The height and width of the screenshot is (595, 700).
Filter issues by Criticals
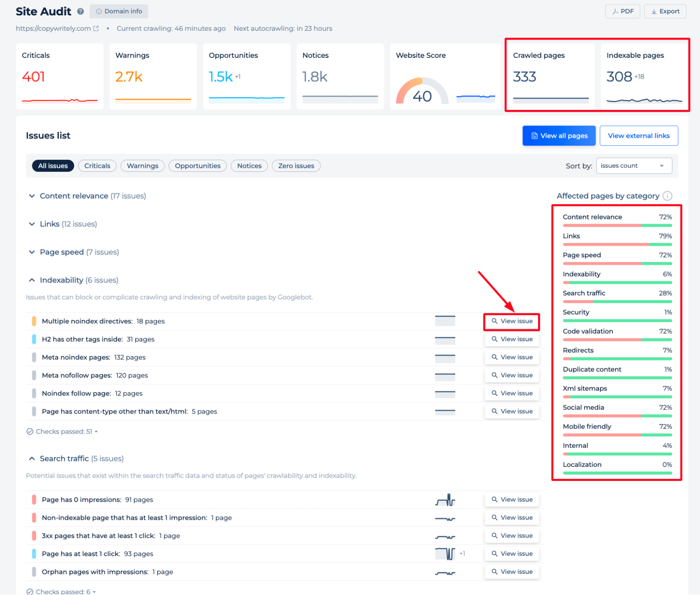coord(97,166)
